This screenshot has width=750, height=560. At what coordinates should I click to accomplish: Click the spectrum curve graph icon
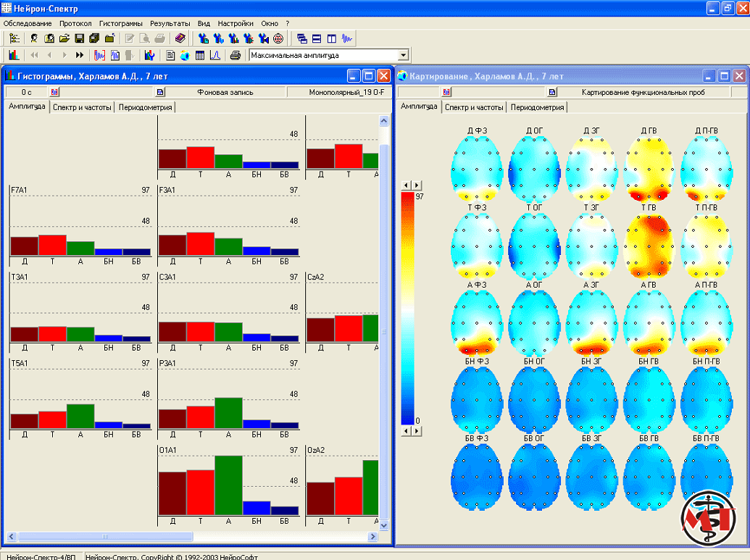coord(215,55)
